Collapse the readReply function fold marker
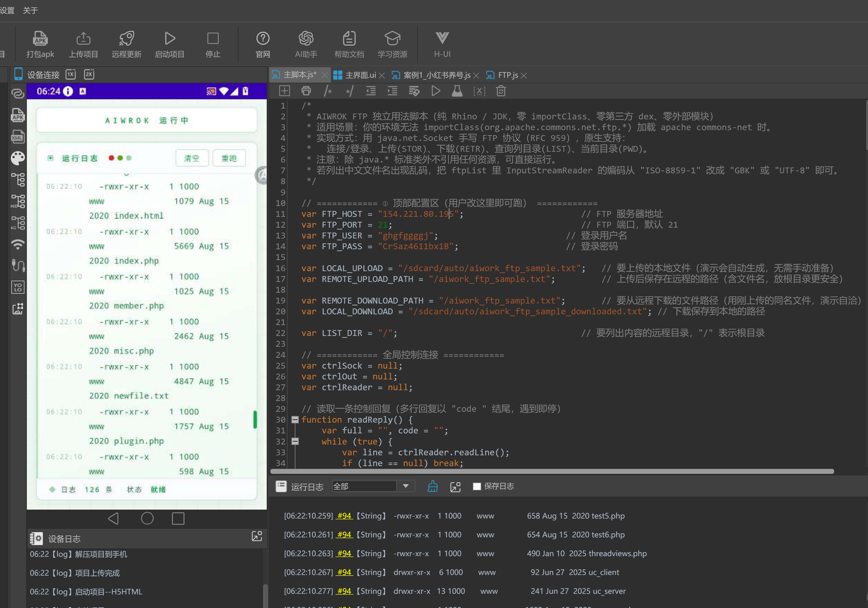Image resolution: width=868 pixels, height=608 pixels. click(295, 420)
